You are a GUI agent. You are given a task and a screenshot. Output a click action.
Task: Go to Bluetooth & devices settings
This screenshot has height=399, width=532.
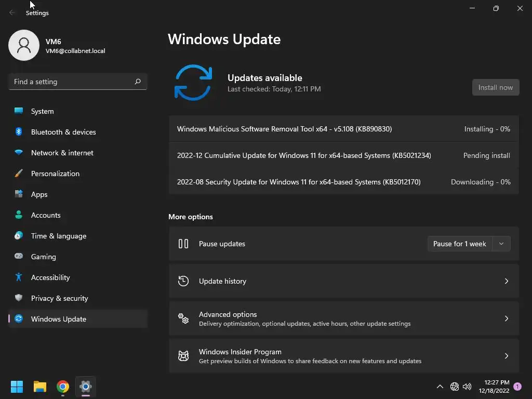78,131
